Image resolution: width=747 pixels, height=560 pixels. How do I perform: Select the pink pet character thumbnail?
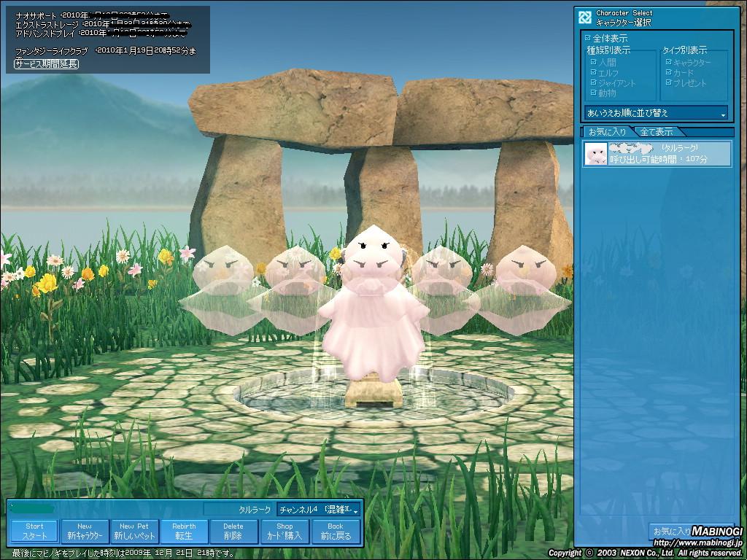pos(597,153)
